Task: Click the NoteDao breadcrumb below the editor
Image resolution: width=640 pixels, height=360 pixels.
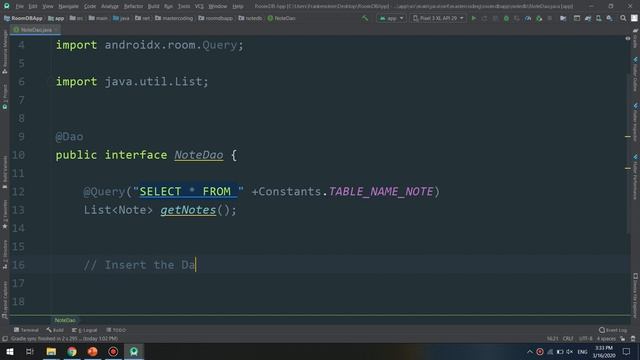Action: (65, 320)
